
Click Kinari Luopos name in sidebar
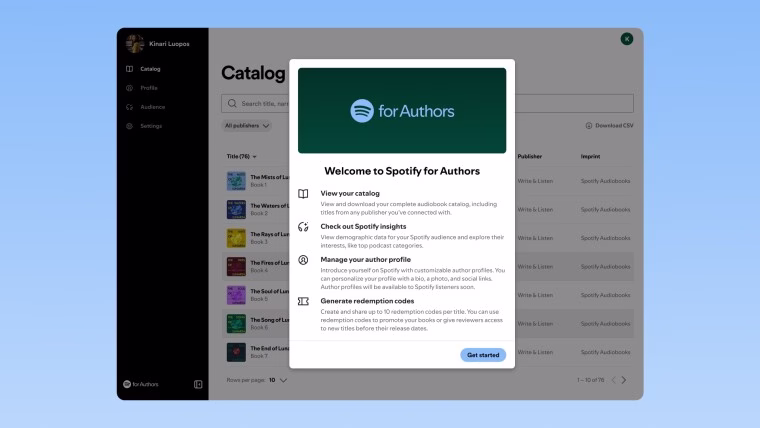[169, 44]
